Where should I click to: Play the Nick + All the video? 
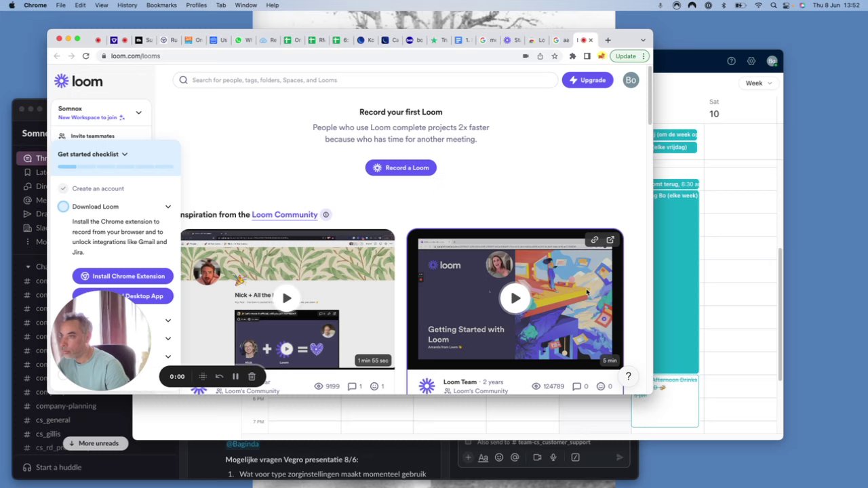(287, 298)
